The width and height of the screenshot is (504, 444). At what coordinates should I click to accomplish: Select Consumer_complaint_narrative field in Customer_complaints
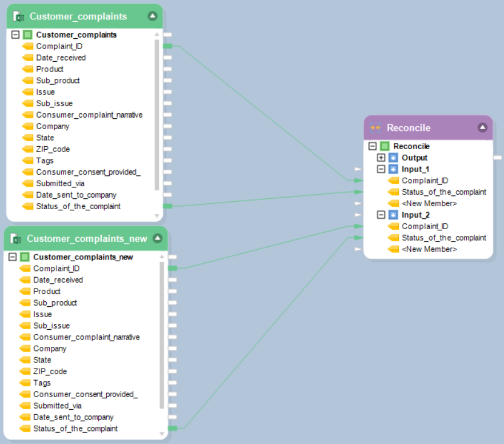[89, 115]
